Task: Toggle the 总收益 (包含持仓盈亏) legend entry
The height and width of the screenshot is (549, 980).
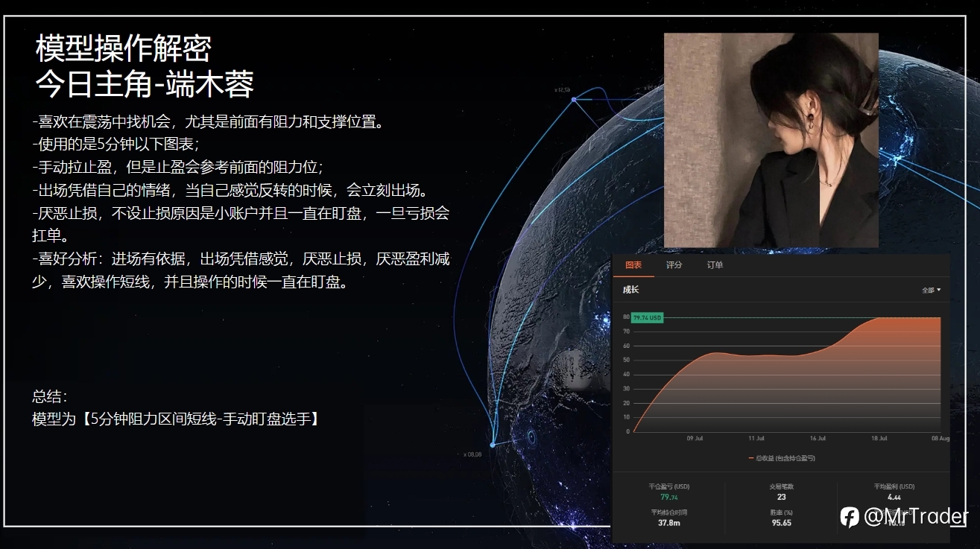Action: [x=781, y=458]
